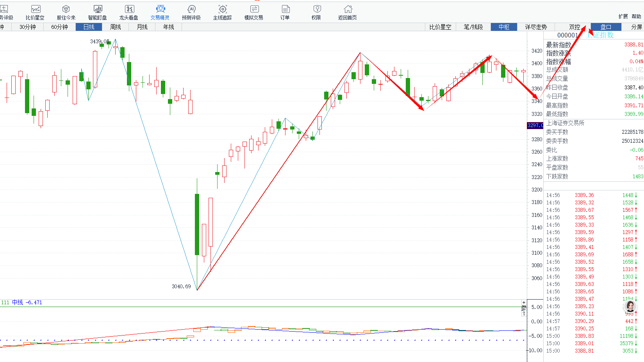Open the 扩展 menu
Image resolution: width=644 pixels, height=362 pixels.
tap(623, 16)
